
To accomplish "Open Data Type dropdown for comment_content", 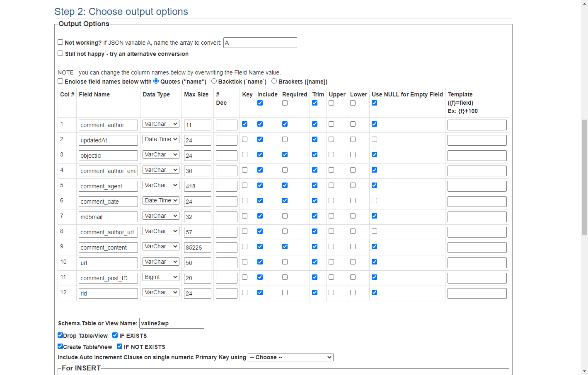I will 161,246.
